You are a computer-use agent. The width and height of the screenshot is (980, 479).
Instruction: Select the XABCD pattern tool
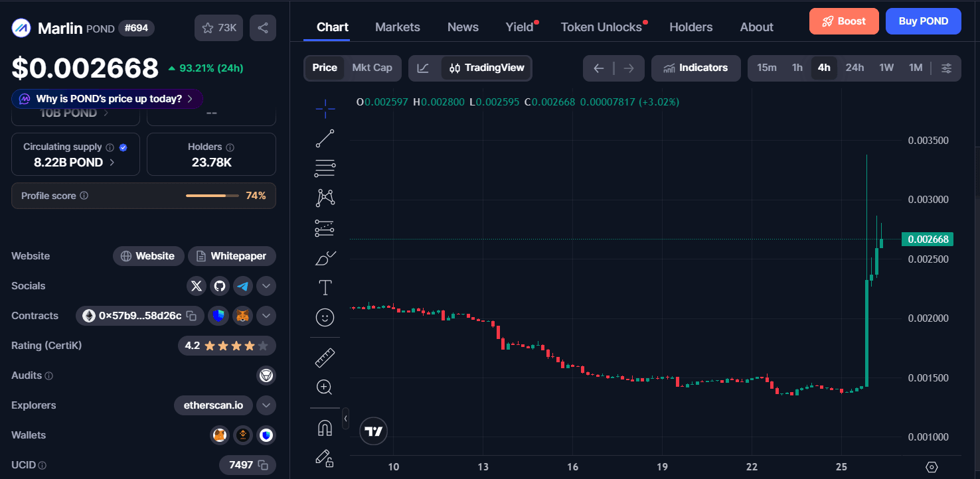[x=325, y=198]
